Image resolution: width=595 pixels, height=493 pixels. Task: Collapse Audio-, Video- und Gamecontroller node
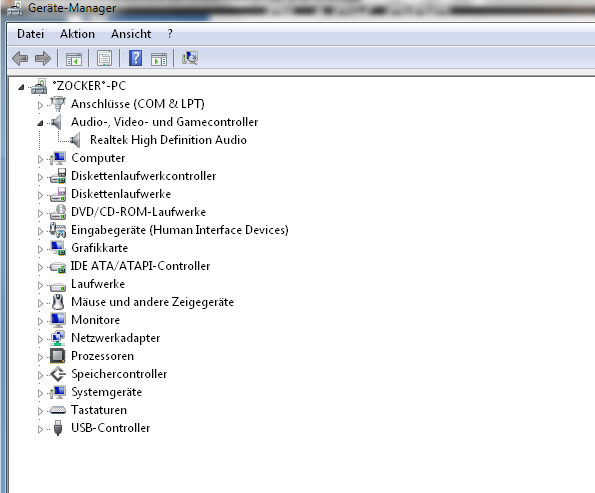tap(40, 123)
